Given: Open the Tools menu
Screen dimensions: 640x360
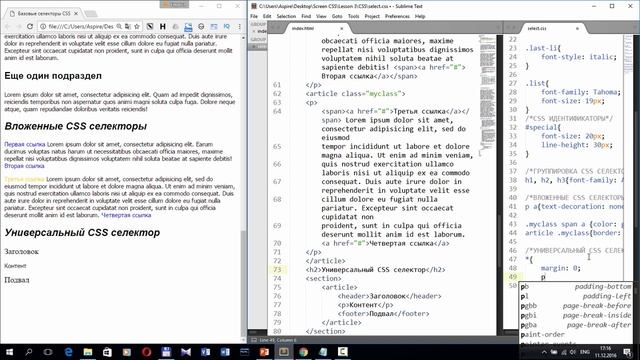Looking at the screenshot, I should point(353,16).
